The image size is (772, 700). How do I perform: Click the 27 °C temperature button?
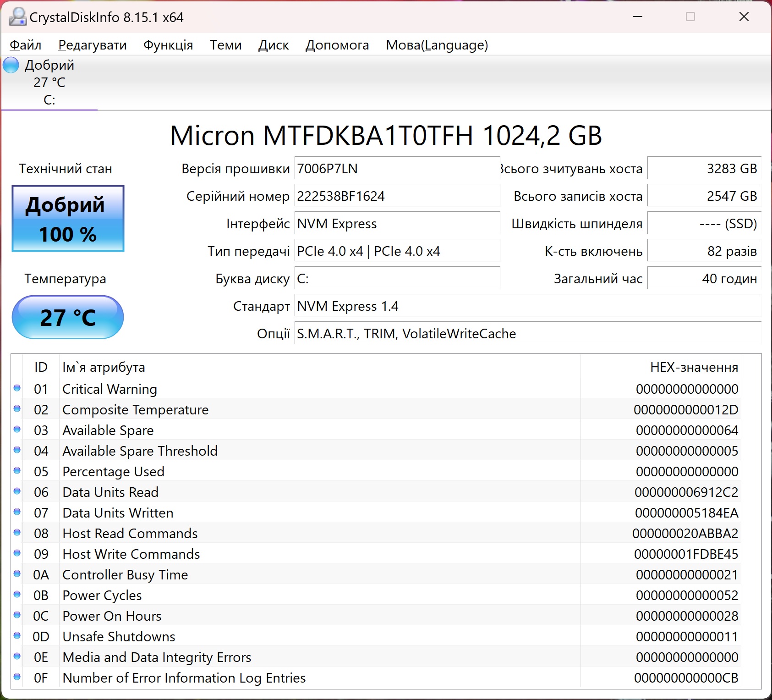pos(68,317)
